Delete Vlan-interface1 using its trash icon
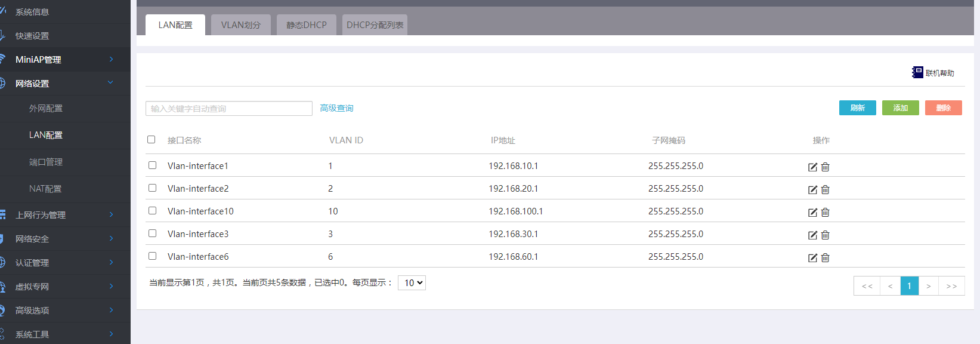This screenshot has height=344, width=980. (826, 167)
